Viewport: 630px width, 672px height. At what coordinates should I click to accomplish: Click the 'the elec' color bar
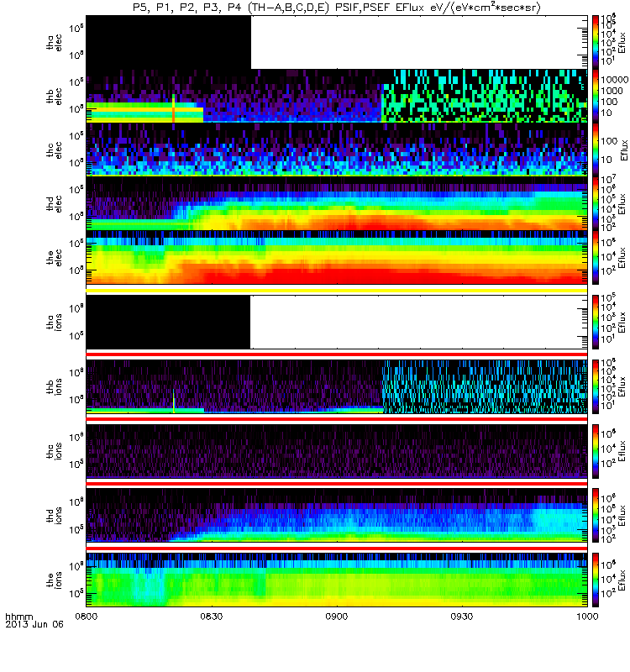(596, 258)
